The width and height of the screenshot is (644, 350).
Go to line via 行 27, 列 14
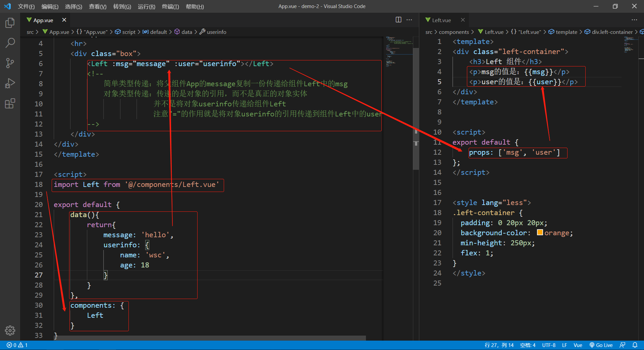(499, 345)
